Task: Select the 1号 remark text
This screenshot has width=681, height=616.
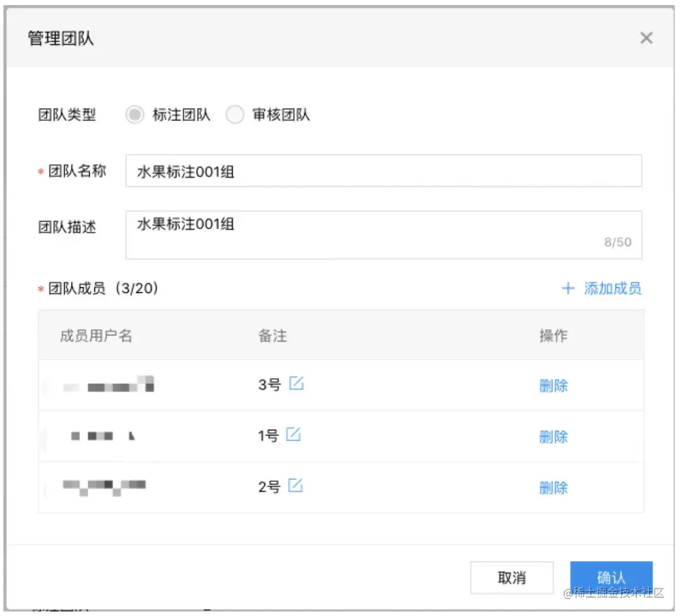Action: (x=268, y=436)
